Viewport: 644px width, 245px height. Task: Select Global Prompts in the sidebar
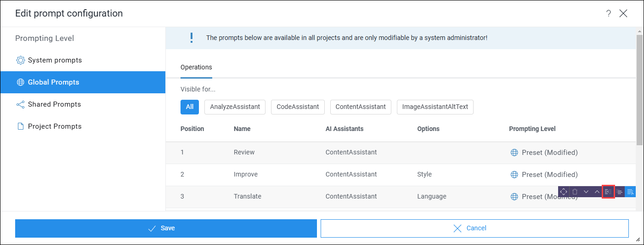click(x=83, y=82)
